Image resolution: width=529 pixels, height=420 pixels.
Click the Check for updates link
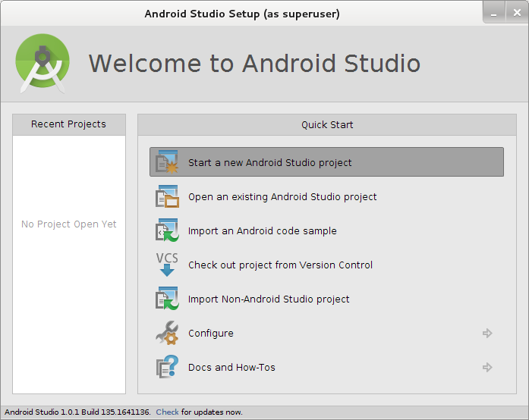tap(167, 412)
